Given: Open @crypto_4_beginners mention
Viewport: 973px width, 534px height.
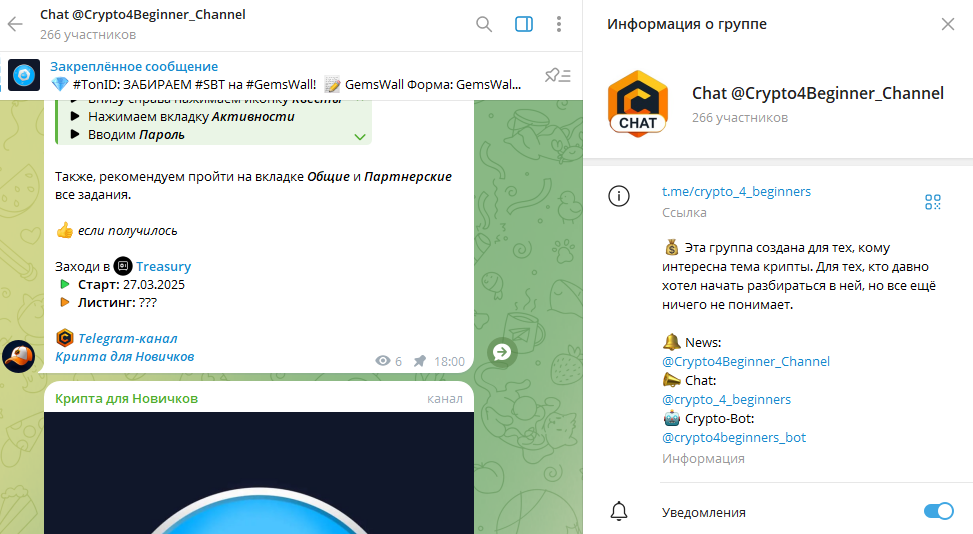Looking at the screenshot, I should pos(727,399).
